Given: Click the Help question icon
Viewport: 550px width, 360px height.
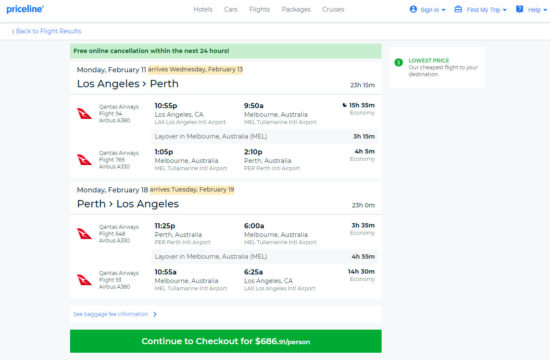Looking at the screenshot, I should pyautogui.click(x=519, y=9).
